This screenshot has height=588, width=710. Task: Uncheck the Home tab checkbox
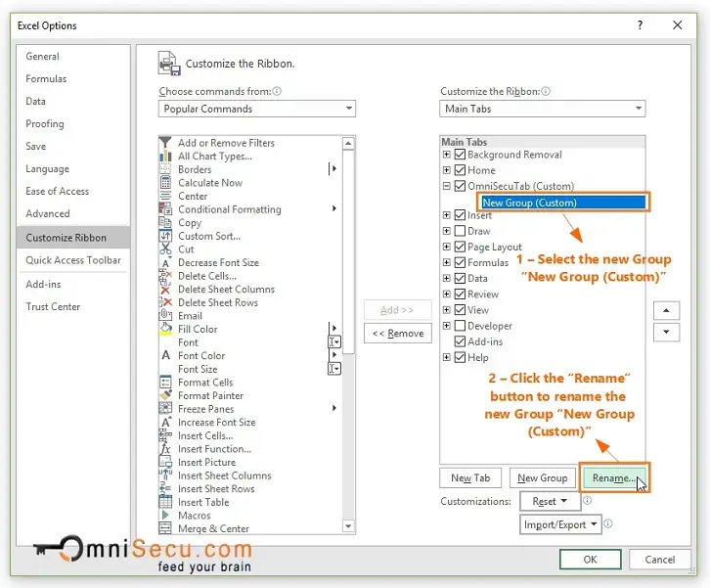[460, 170]
